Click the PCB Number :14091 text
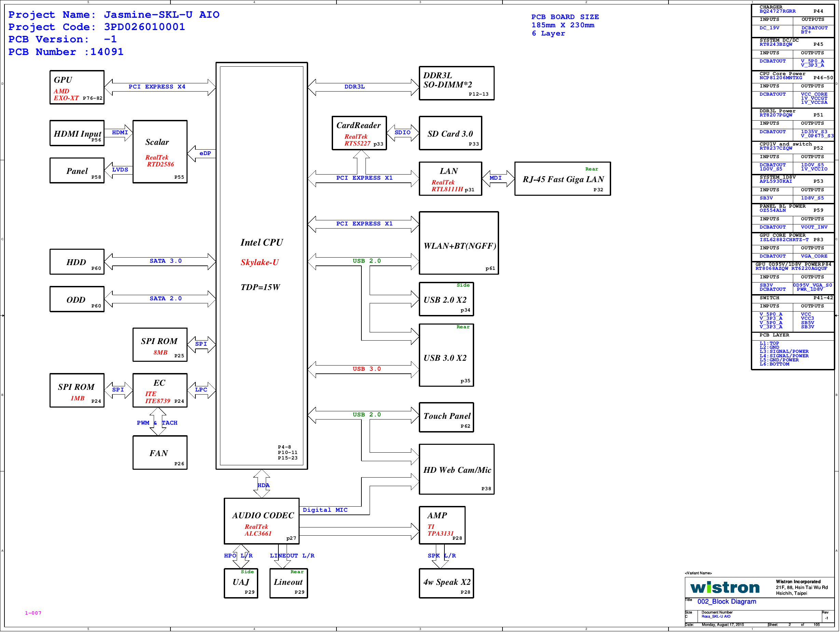Image resolution: width=840 pixels, height=632 pixels. pyautogui.click(x=66, y=52)
